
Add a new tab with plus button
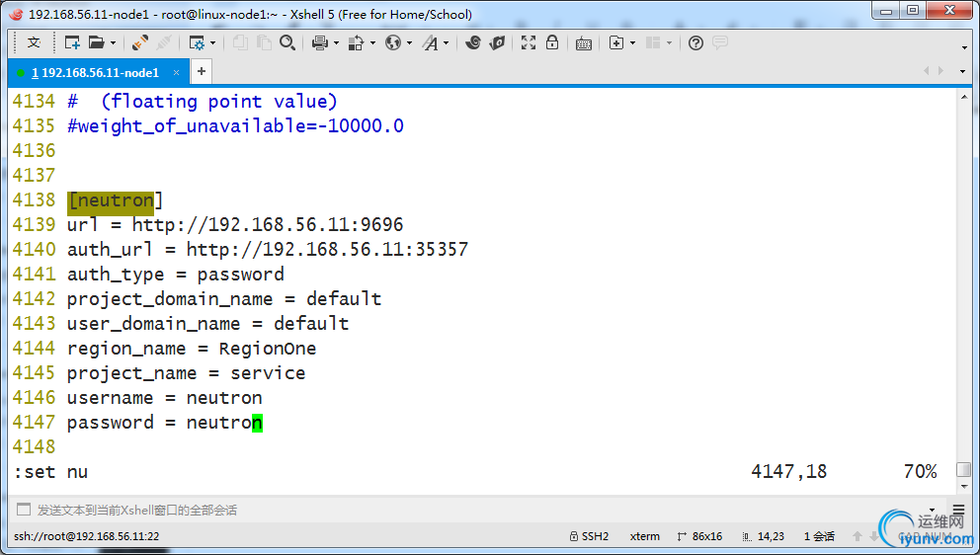[202, 71]
